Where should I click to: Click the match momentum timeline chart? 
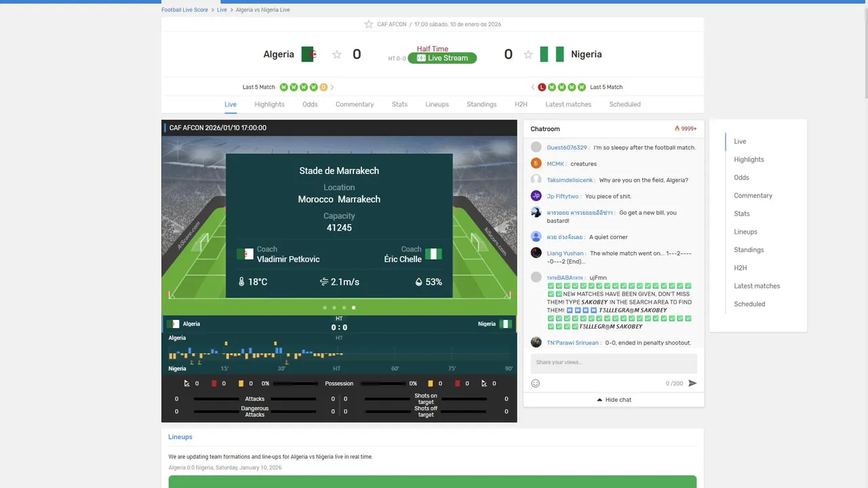point(339,353)
